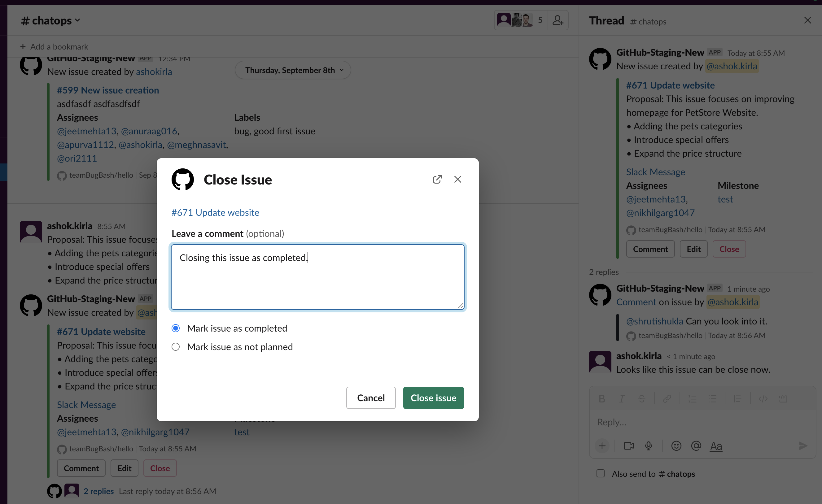The height and width of the screenshot is (504, 822).
Task: Open attachments plus menu in reply box
Action: [602, 446]
